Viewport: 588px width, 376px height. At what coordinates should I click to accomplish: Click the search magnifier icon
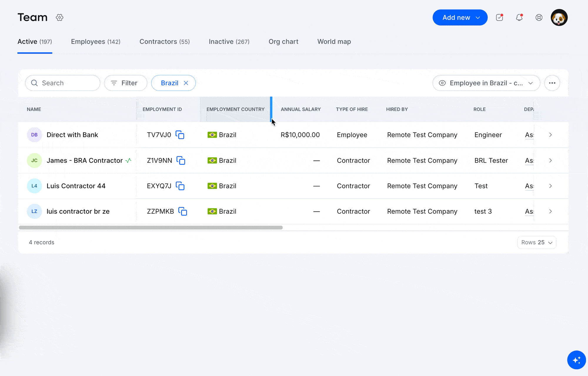pos(34,83)
